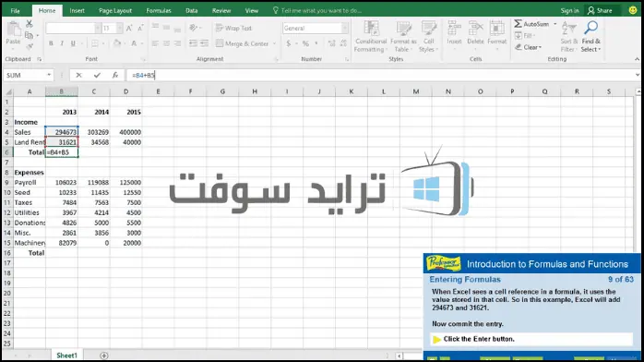Expand the Number Format General dropdown
The image size is (644, 362).
coord(345,28)
